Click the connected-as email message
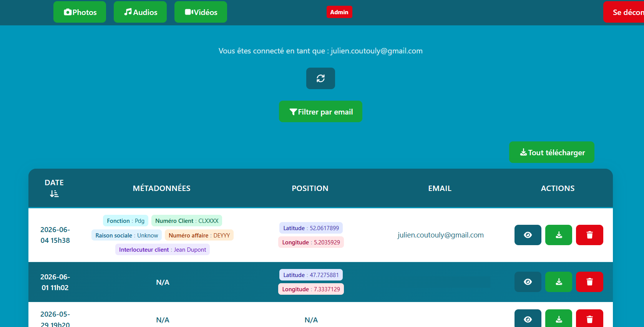 click(320, 51)
